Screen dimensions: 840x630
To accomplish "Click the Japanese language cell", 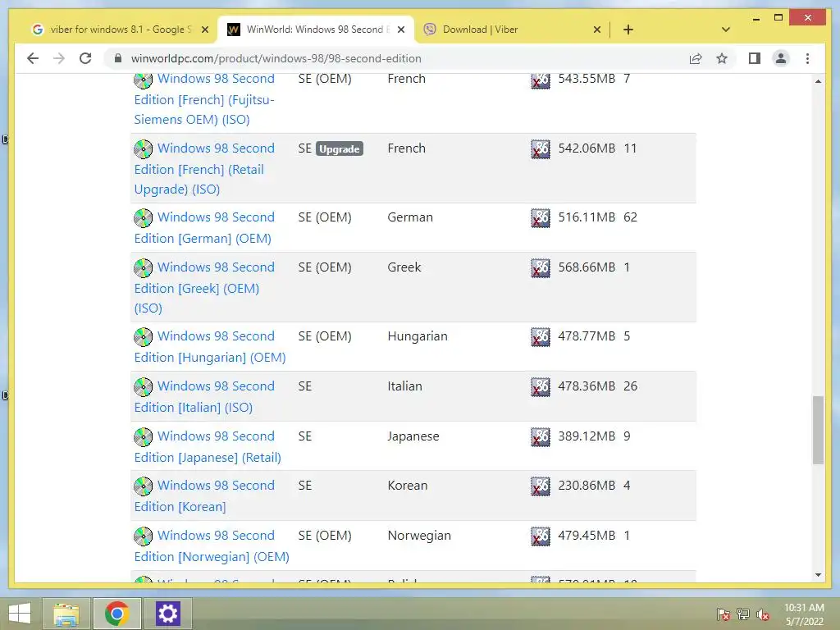I will [x=413, y=436].
